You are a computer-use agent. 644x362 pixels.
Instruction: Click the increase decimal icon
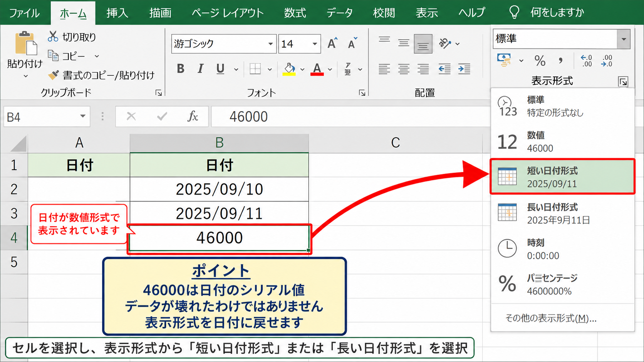[x=586, y=60]
